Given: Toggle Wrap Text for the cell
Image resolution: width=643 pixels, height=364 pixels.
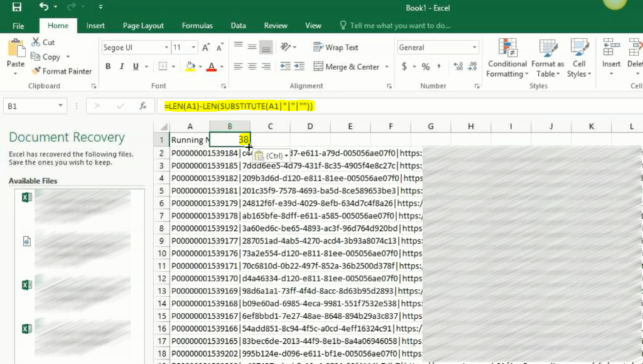Looking at the screenshot, I should (336, 48).
